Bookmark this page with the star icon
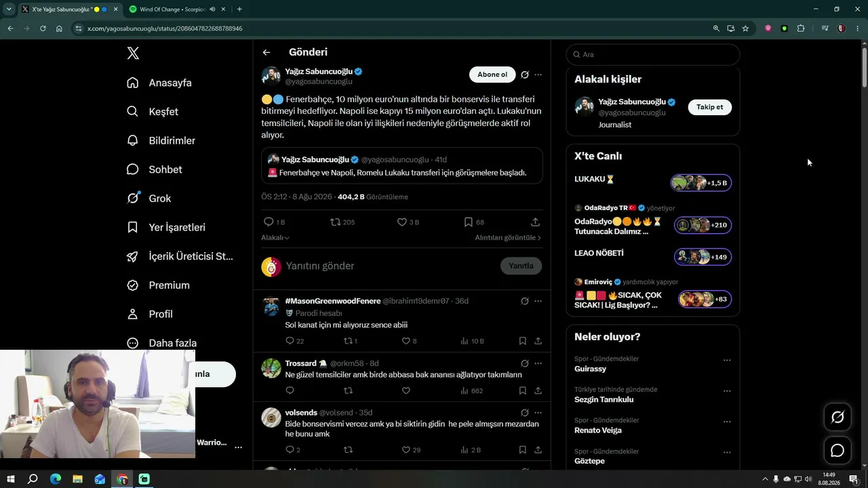 click(x=745, y=28)
